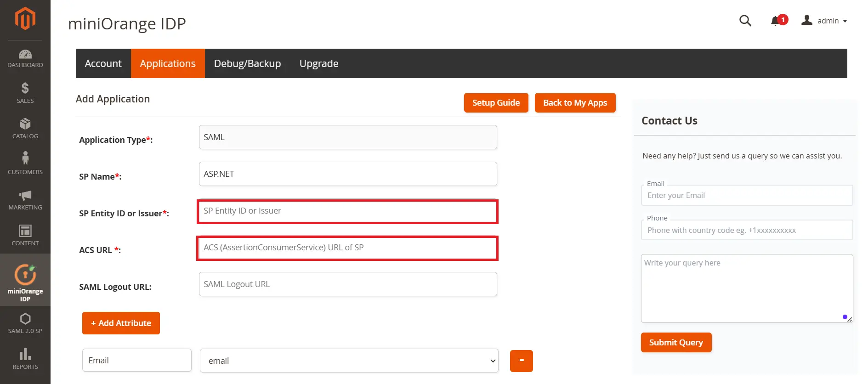The width and height of the screenshot is (868, 384).
Task: Open the email attribute dropdown
Action: pos(349,361)
